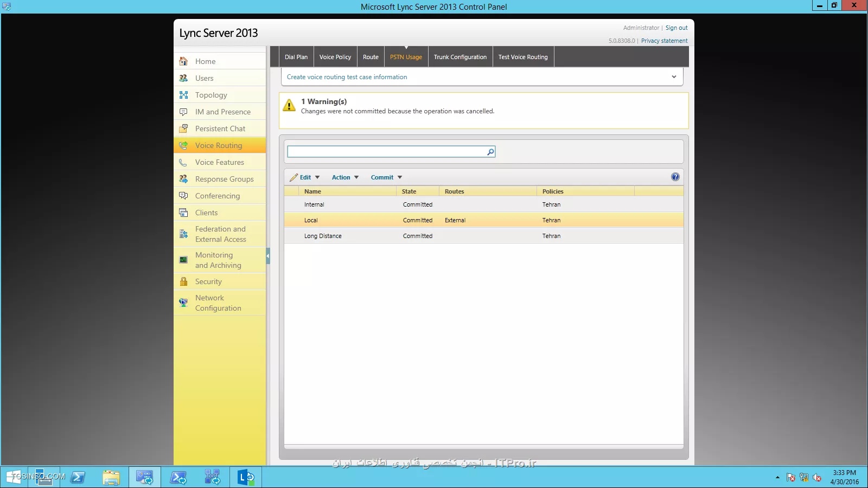
Task: Open Response Groups section
Action: click(220, 179)
